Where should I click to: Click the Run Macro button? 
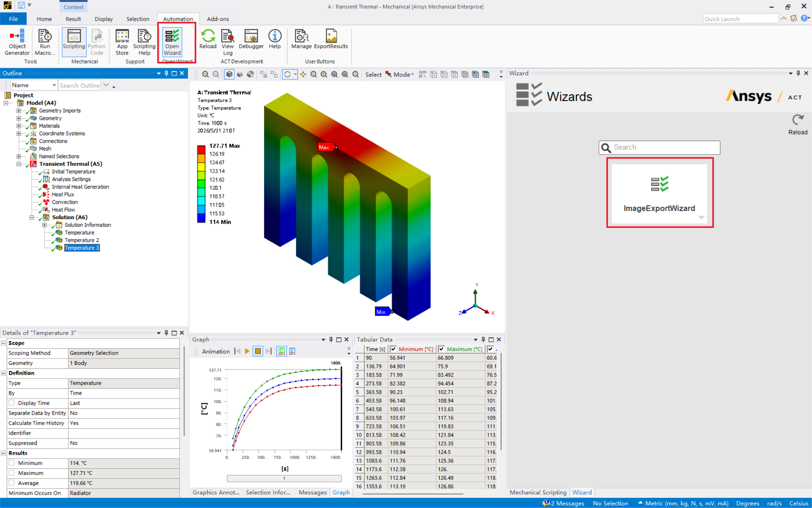pyautogui.click(x=45, y=42)
